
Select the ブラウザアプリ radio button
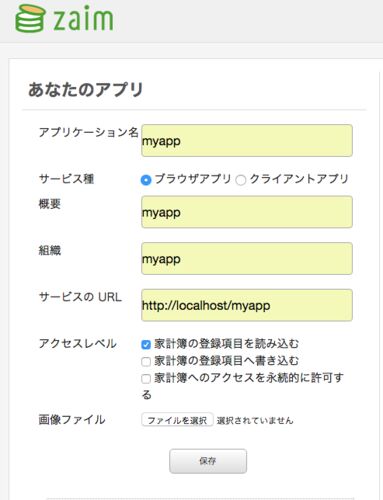tap(146, 180)
